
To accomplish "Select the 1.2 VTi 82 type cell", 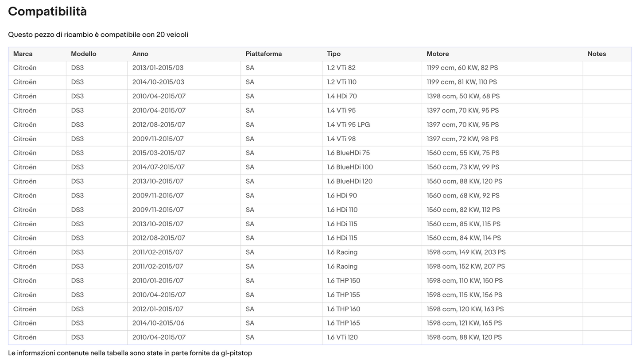I will (x=341, y=68).
